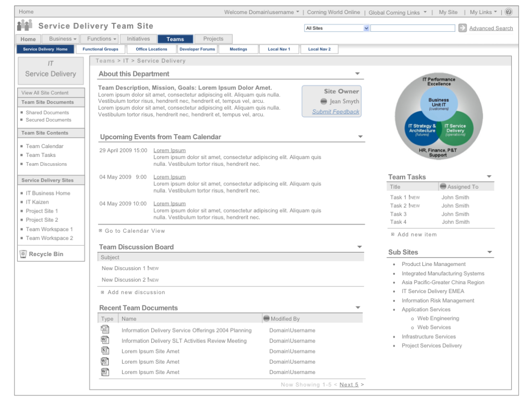
Task: Sort documents by Name column header
Action: point(129,318)
